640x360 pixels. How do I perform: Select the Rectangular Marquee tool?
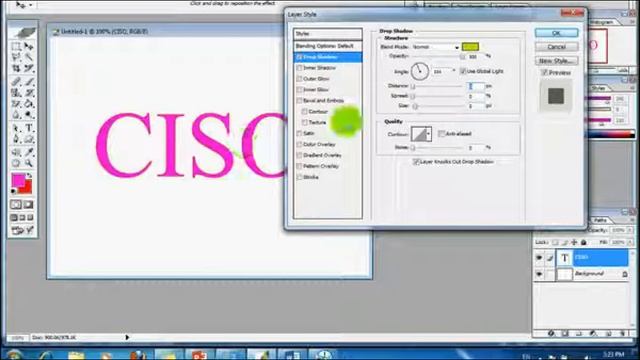(x=16, y=46)
